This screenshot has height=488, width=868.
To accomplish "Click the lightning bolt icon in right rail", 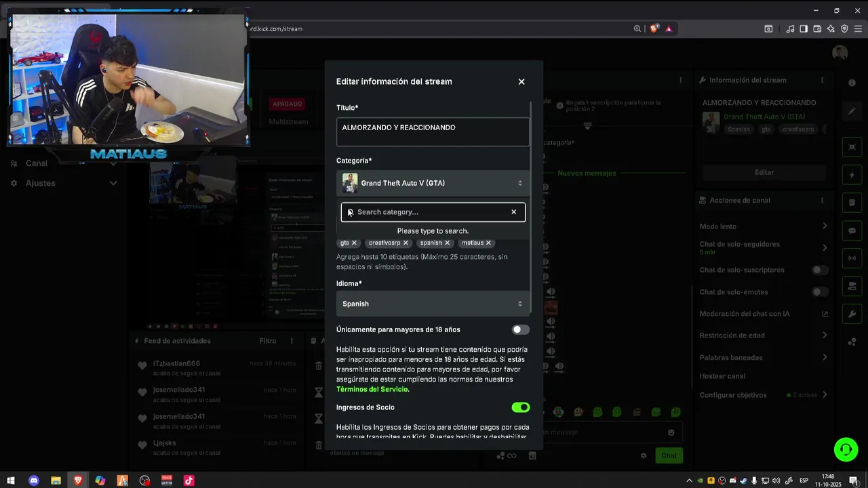I will tap(852, 176).
